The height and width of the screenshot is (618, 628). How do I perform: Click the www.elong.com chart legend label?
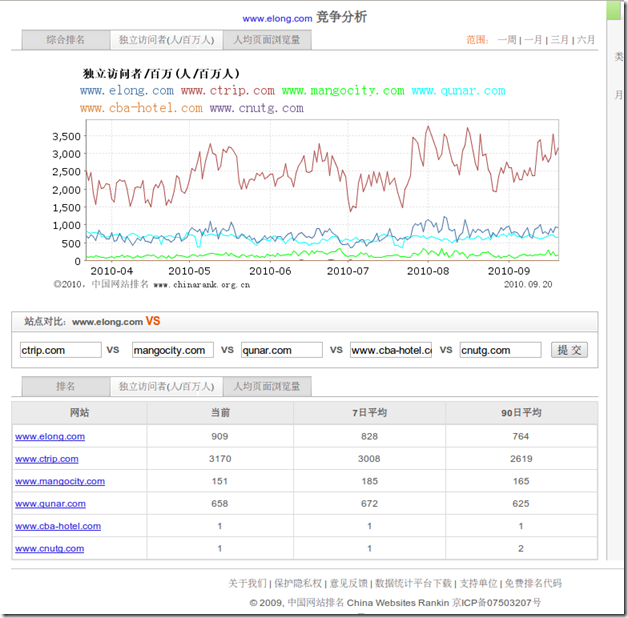[127, 91]
